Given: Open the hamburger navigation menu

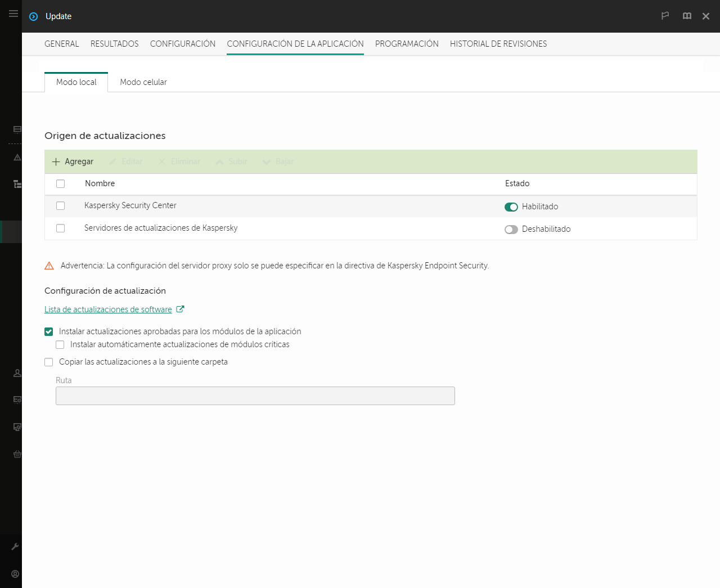Looking at the screenshot, I should (13, 14).
